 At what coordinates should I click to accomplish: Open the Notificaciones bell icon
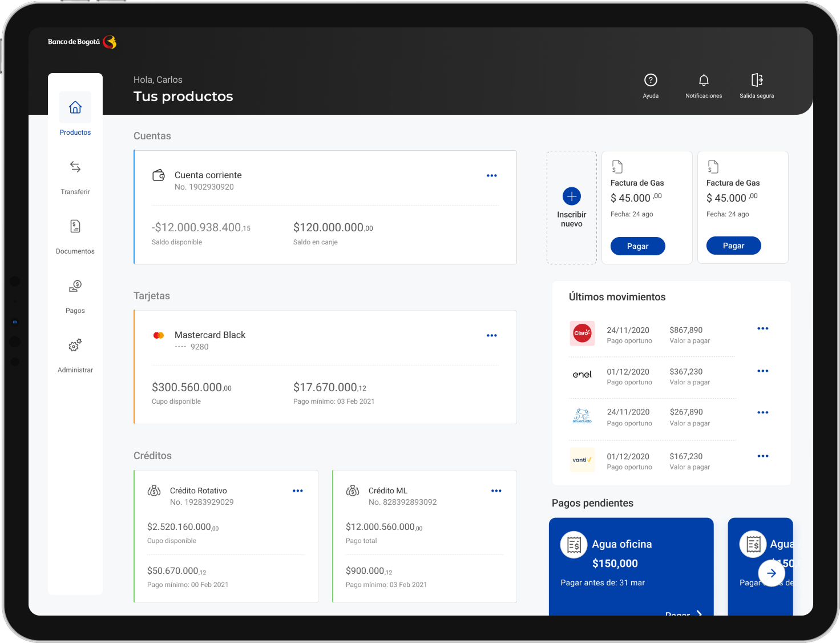click(x=704, y=81)
